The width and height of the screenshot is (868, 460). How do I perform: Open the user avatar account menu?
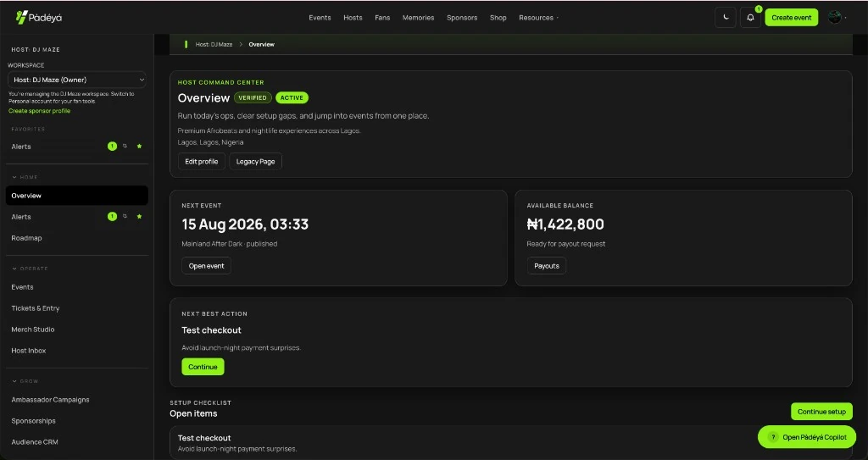pyautogui.click(x=835, y=17)
